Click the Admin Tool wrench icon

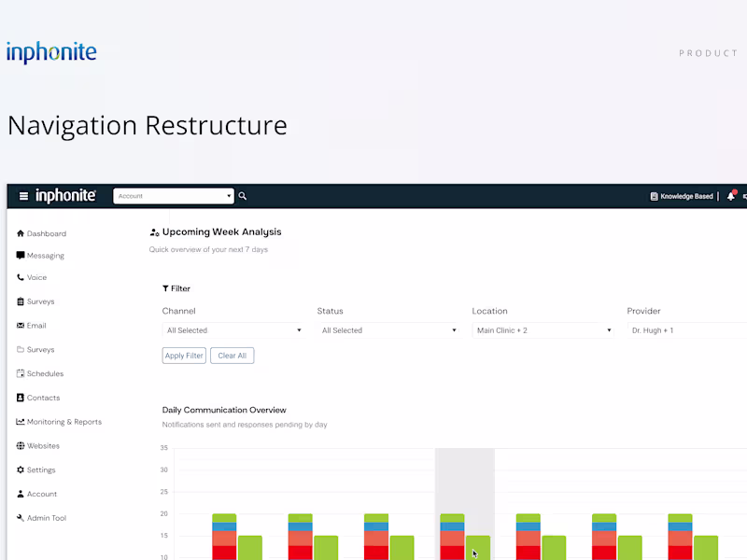(x=20, y=518)
